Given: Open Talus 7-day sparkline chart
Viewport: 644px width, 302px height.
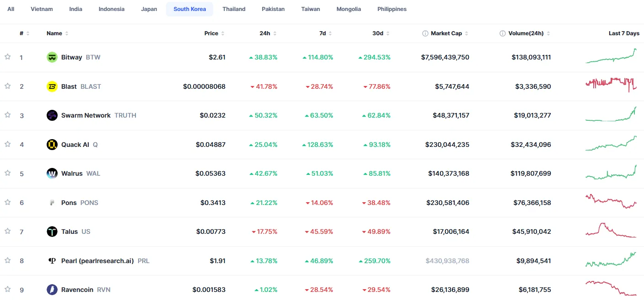Looking at the screenshot, I should (611, 230).
